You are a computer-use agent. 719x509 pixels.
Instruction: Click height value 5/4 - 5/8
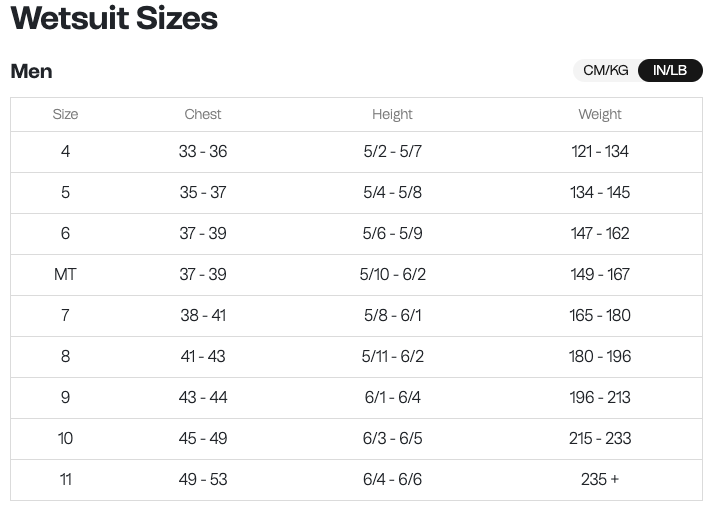click(x=392, y=192)
